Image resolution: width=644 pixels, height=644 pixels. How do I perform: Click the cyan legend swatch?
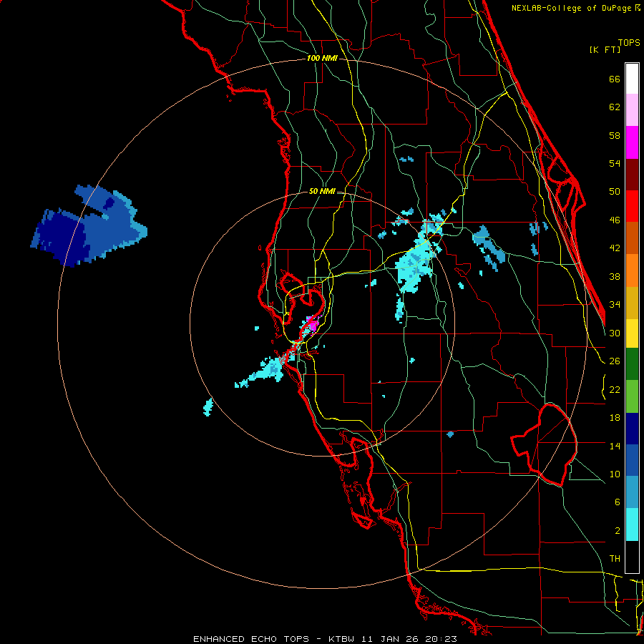632,525
